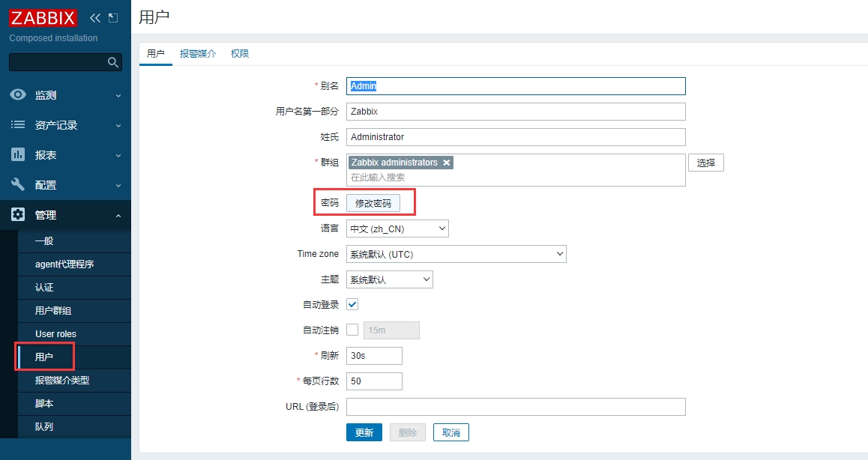Switch to the 报警媒介 tab
This screenshot has width=868, height=460.
pos(198,54)
